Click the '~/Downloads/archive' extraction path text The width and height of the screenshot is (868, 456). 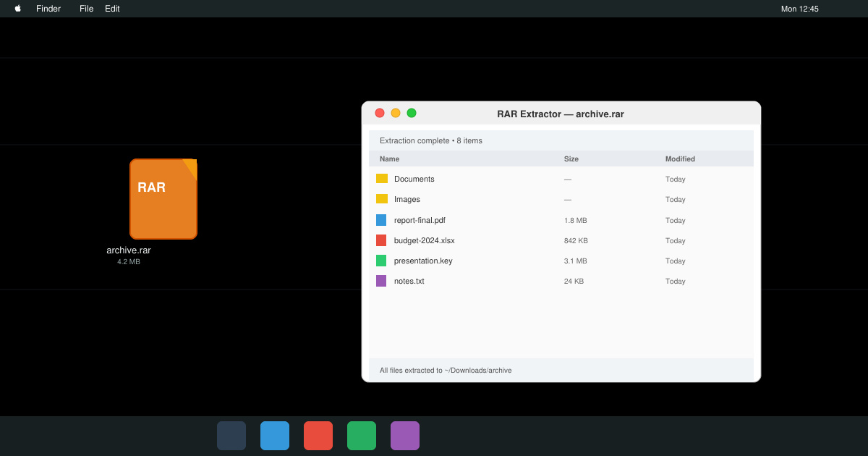[x=478, y=370]
